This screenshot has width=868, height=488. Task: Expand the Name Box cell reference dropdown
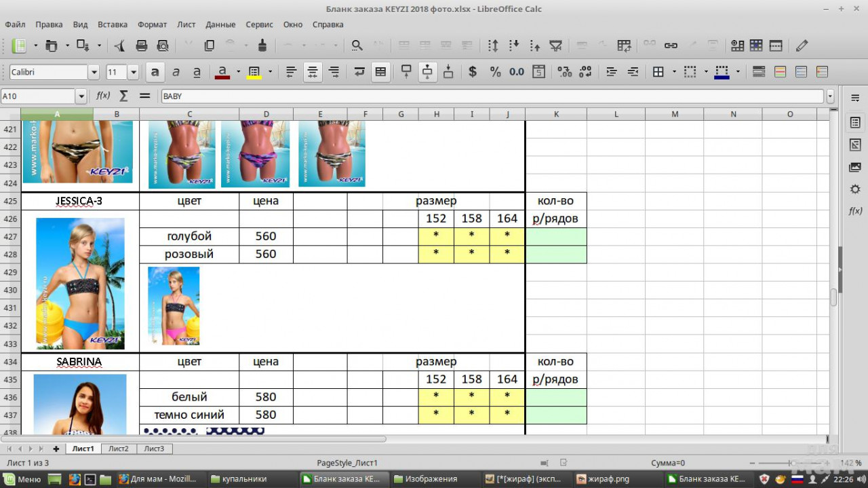coord(81,96)
